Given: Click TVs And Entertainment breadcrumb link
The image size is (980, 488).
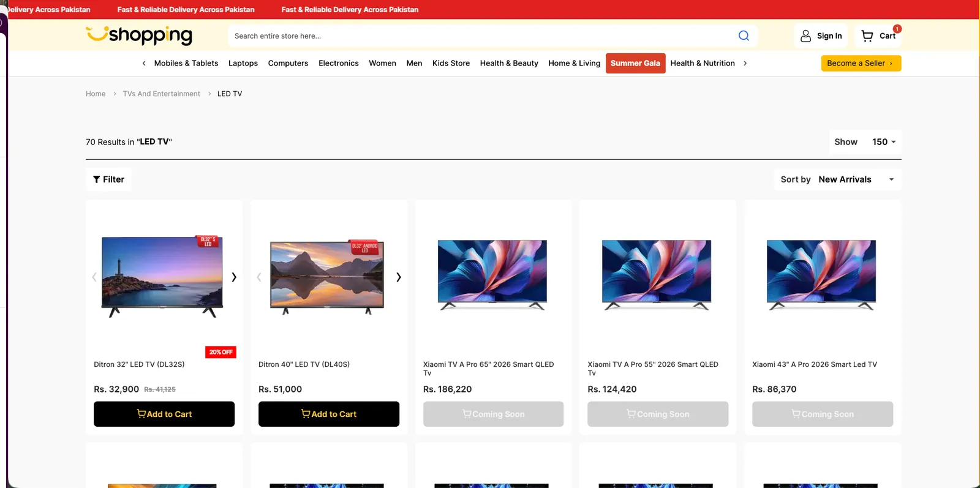Looking at the screenshot, I should pos(161,94).
